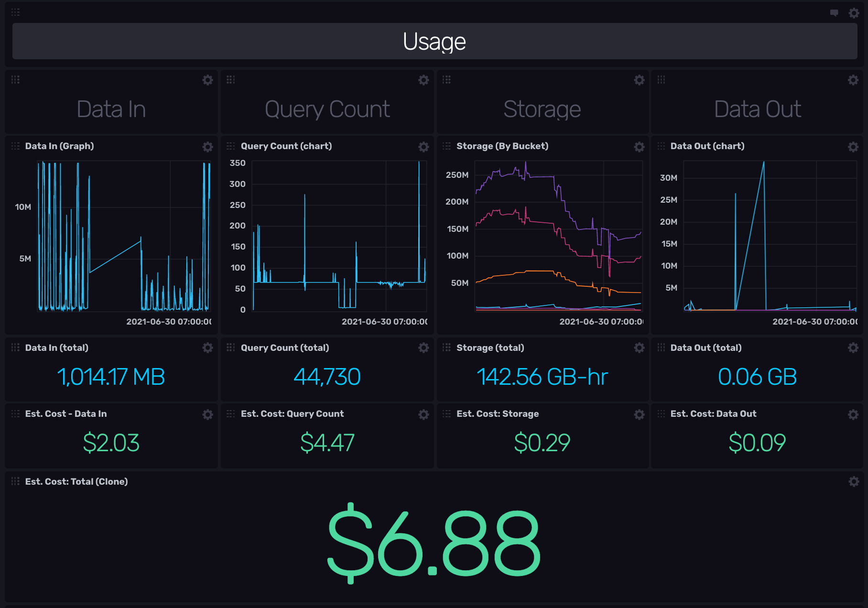Viewport: 868px width, 608px height.
Task: Open gear menu for Query Count (total)
Action: pyautogui.click(x=423, y=347)
